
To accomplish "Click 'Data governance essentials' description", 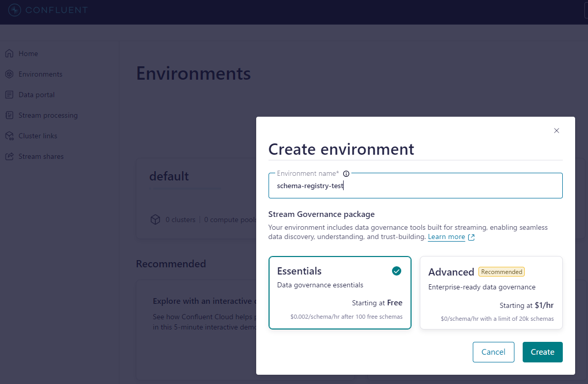I will [320, 285].
